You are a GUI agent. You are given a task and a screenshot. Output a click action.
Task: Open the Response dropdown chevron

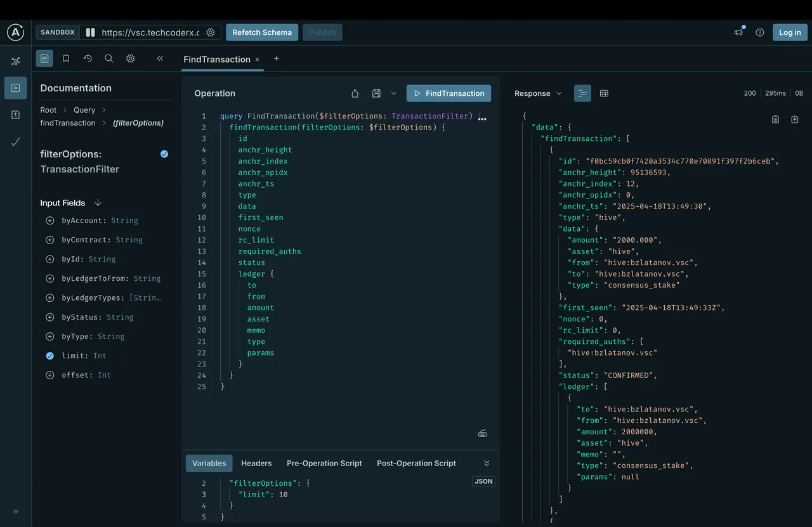pyautogui.click(x=559, y=93)
